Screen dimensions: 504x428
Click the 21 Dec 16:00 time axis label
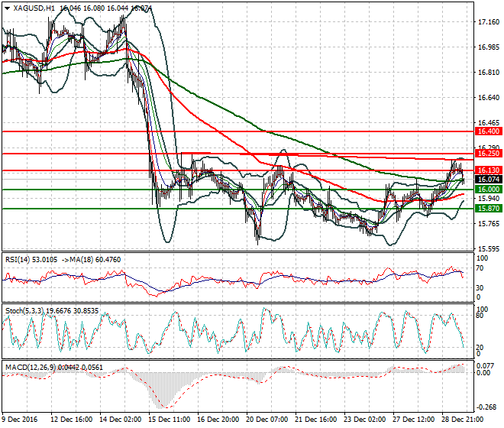tap(315, 420)
